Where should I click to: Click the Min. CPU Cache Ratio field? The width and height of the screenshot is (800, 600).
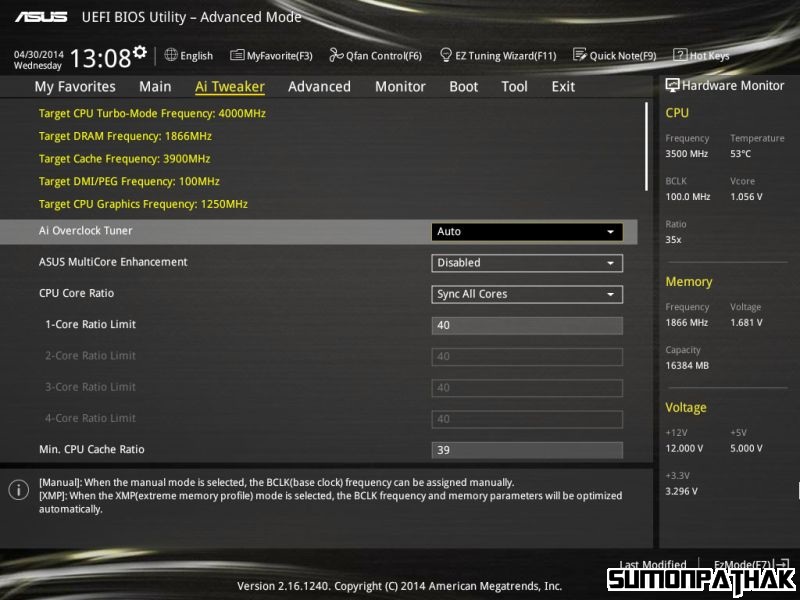click(527, 450)
